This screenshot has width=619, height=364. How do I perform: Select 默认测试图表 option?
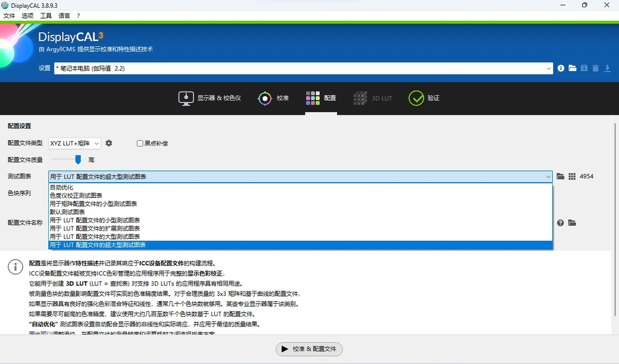coord(300,212)
